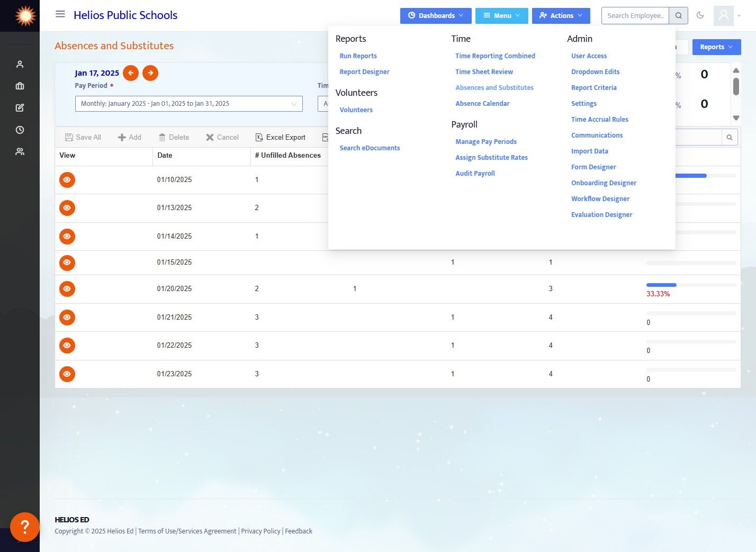Select Time Accrual Rules

(x=600, y=120)
